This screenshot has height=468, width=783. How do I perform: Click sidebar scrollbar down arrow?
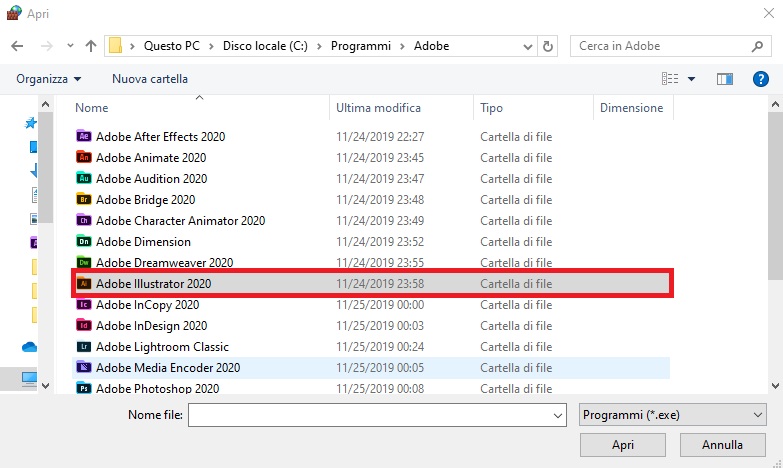(x=45, y=386)
